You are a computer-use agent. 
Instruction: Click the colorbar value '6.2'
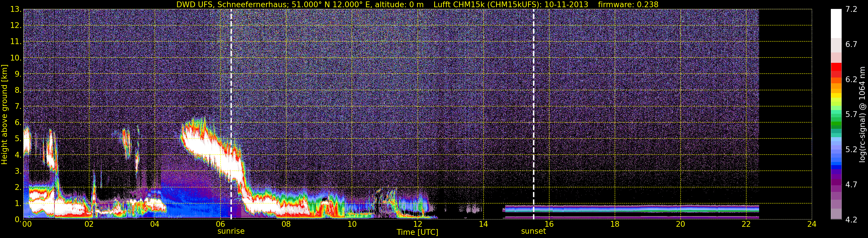[x=851, y=80]
